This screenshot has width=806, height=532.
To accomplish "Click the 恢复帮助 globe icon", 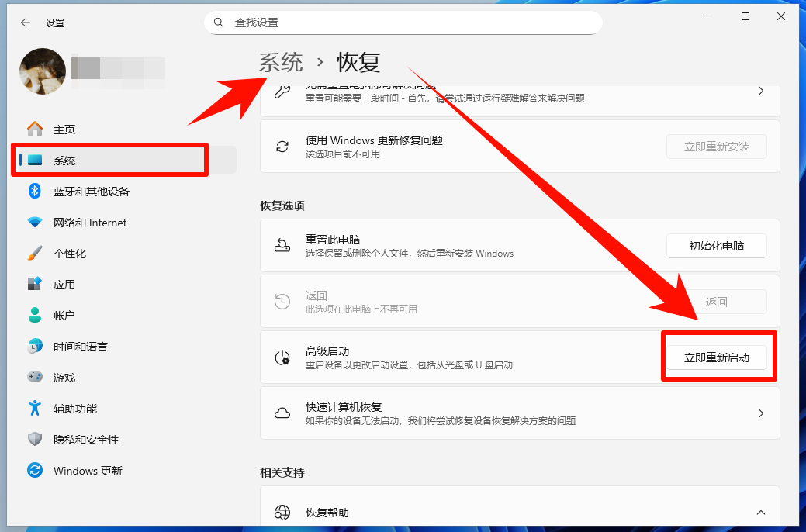I will [282, 512].
